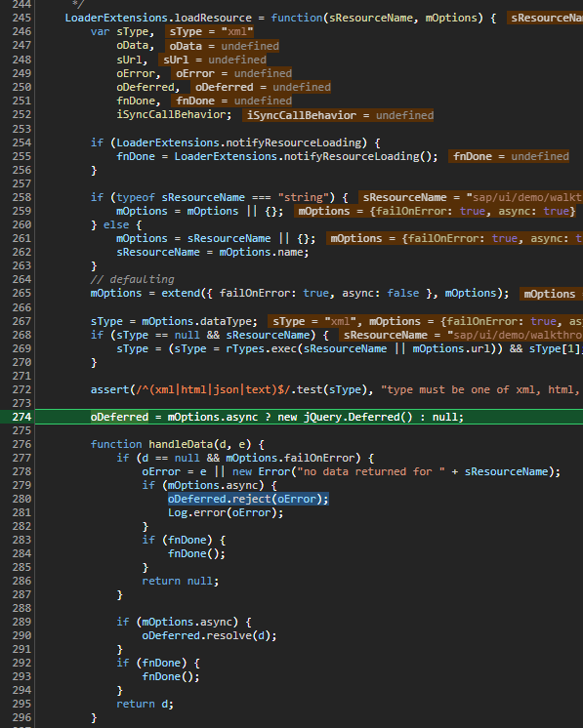Click "no data returned for " string on line 278
The image size is (583, 728).
click(371, 471)
